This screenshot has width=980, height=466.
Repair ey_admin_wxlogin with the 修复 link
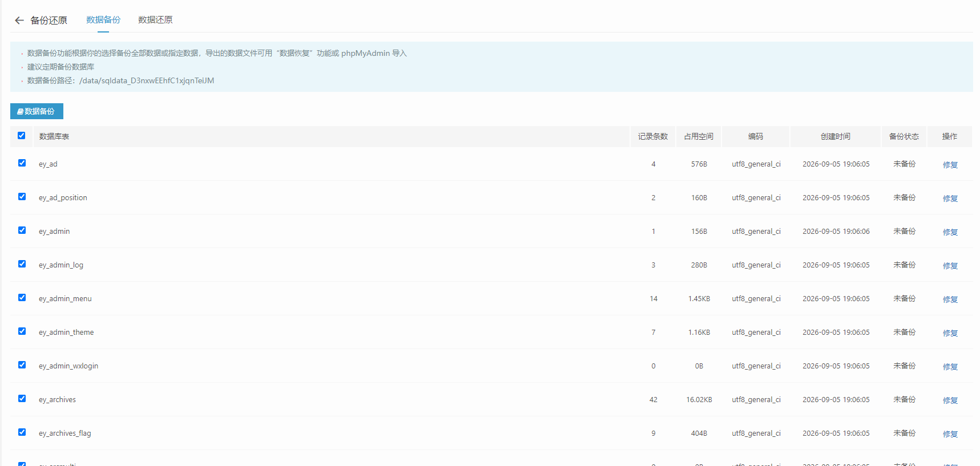coord(950,367)
